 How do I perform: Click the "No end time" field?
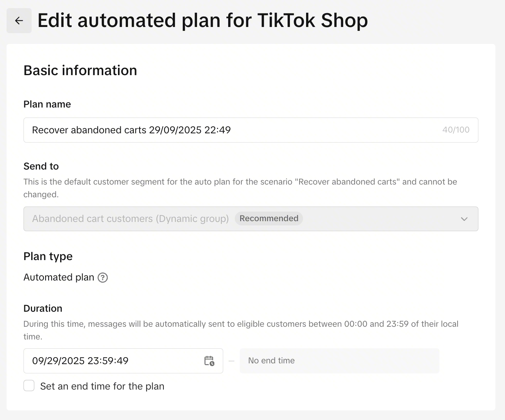339,361
